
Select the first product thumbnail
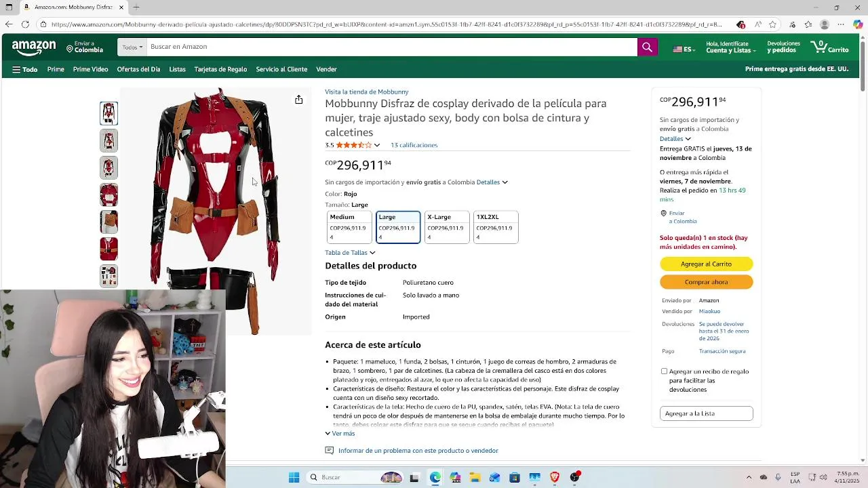tap(108, 113)
